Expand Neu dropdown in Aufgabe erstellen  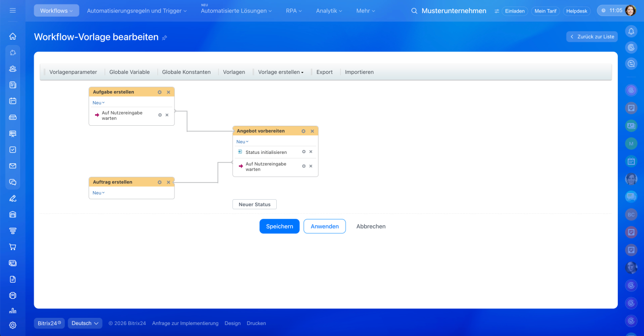(99, 103)
